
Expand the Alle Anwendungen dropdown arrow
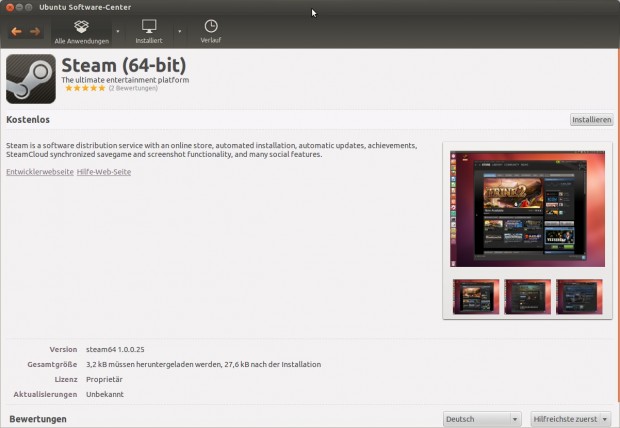tap(117, 31)
